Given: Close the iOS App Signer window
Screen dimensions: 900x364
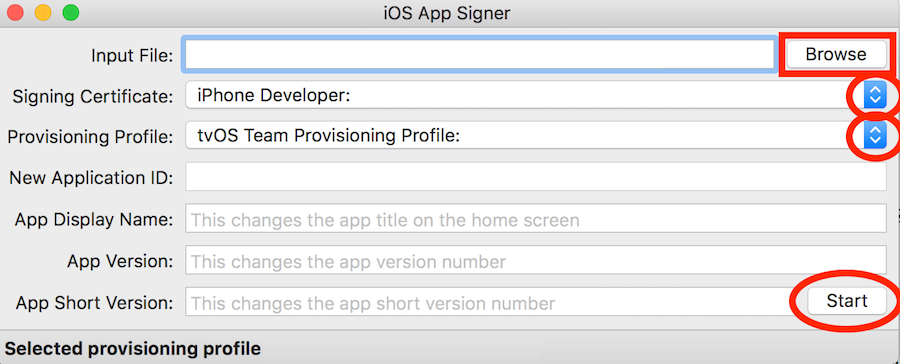Looking at the screenshot, I should pos(14,12).
